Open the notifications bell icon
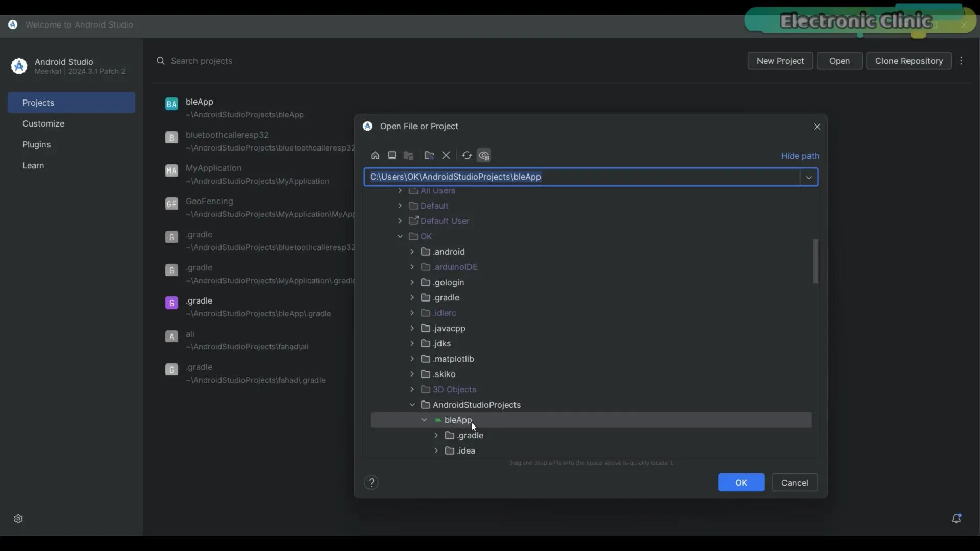 tap(957, 518)
